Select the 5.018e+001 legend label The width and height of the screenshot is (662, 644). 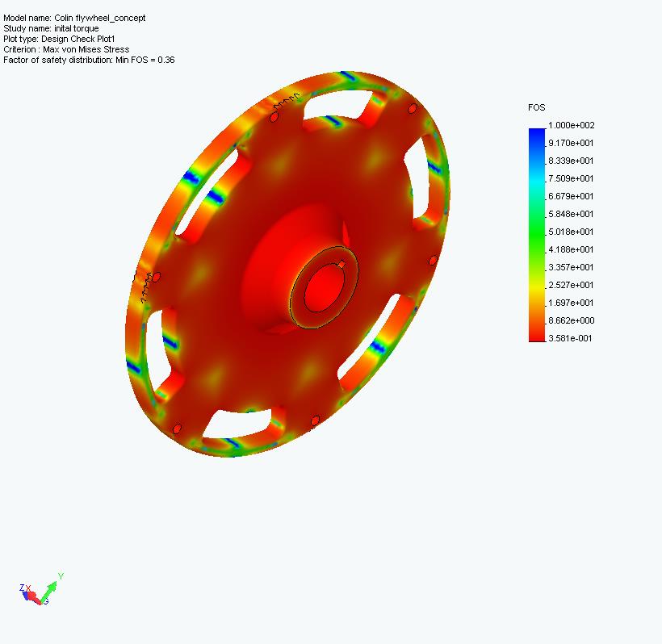(x=570, y=232)
